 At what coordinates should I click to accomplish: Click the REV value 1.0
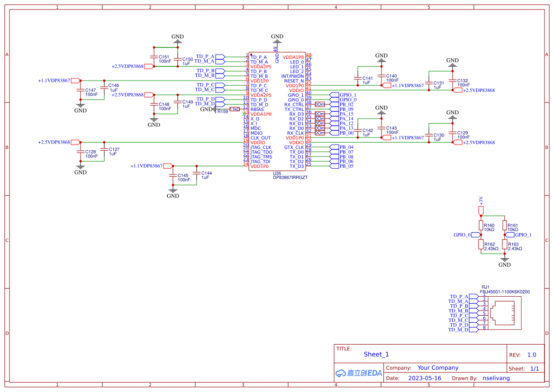coord(532,355)
